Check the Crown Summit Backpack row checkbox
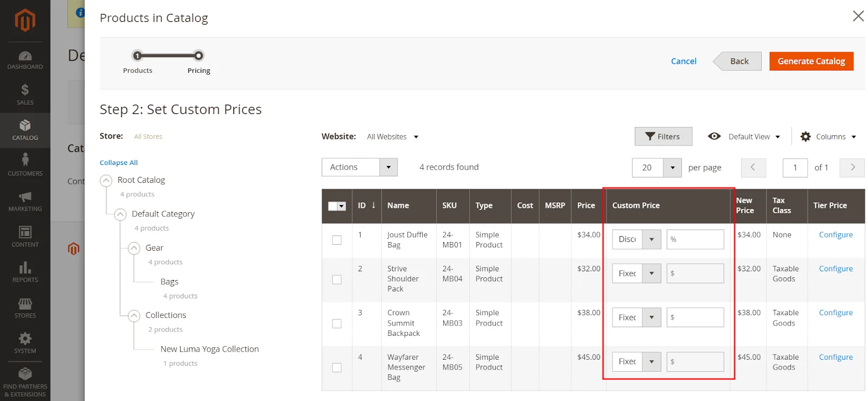The image size is (868, 401). point(337,323)
